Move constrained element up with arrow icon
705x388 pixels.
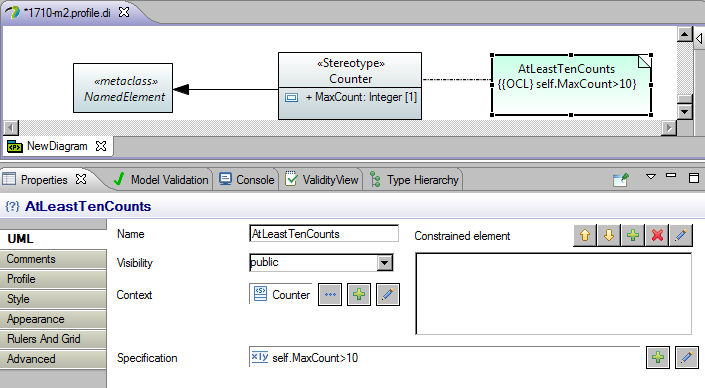click(585, 235)
